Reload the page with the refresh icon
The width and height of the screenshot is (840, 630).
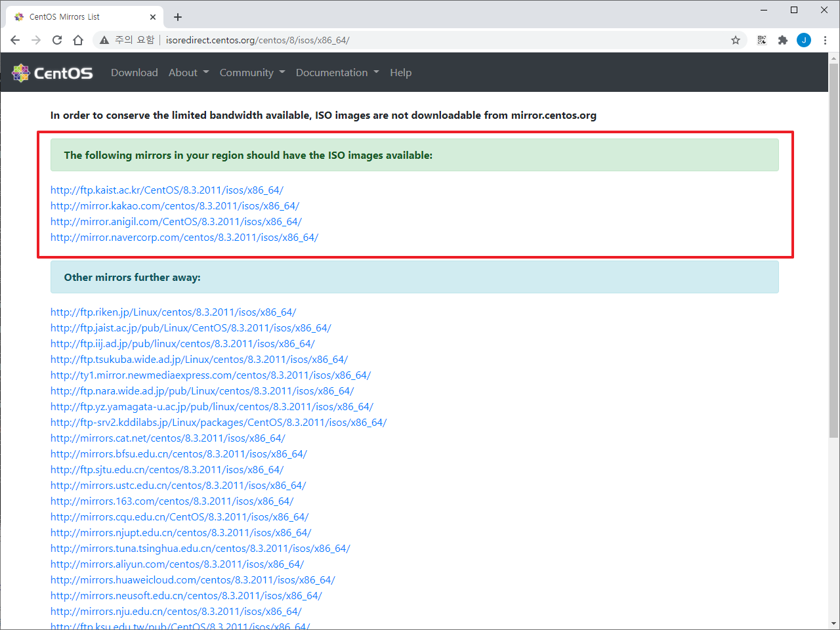pos(57,40)
